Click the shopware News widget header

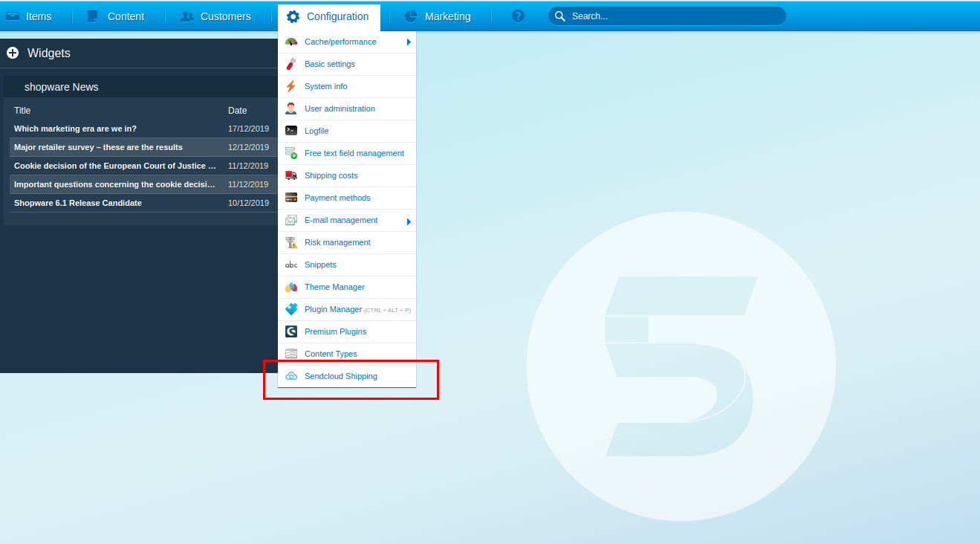[x=141, y=87]
